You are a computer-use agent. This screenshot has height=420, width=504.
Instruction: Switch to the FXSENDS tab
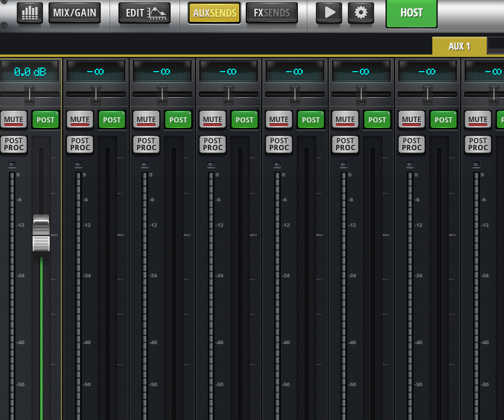tap(272, 13)
